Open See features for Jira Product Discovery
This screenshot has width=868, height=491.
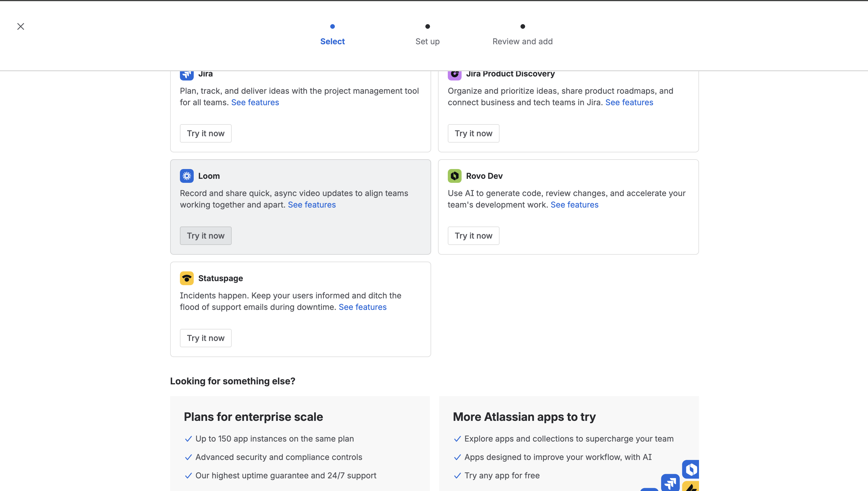point(629,102)
